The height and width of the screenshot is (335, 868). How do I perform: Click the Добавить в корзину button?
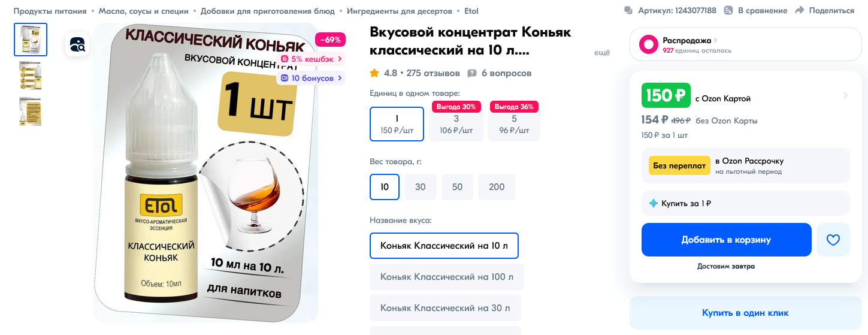pos(727,240)
